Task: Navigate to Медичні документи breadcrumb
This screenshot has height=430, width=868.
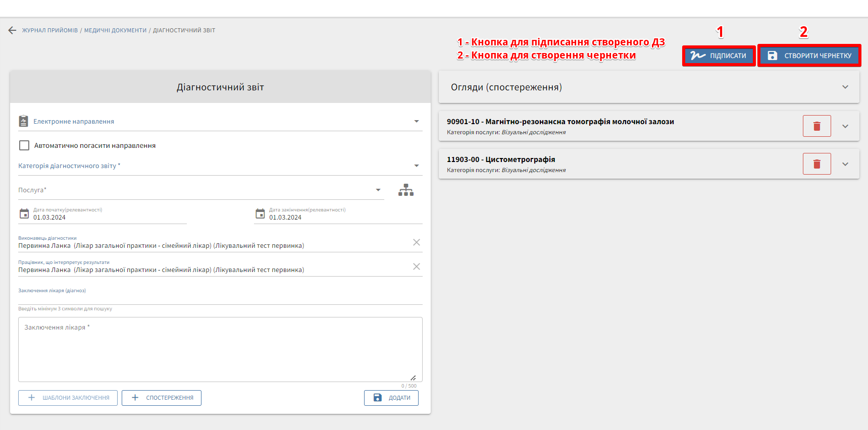Action: pos(115,30)
